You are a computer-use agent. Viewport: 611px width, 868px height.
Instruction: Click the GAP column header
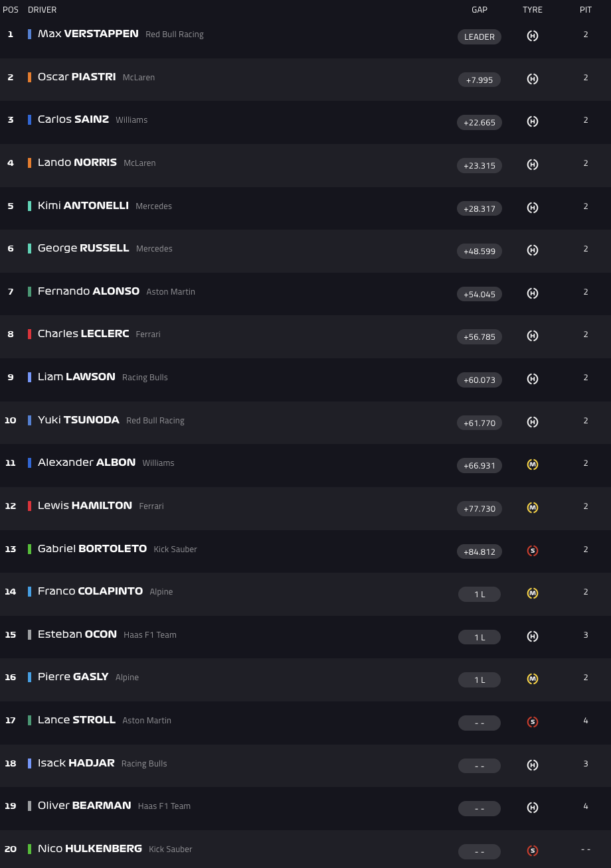tap(480, 10)
